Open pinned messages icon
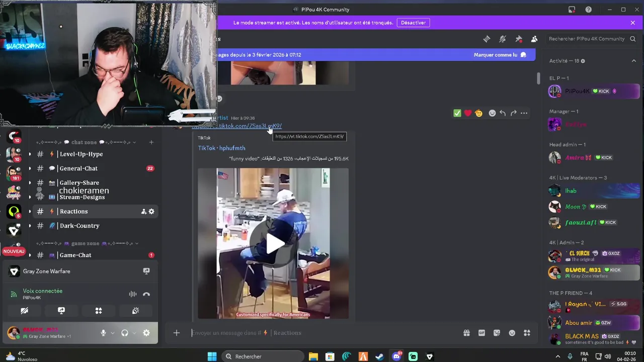The image size is (644, 362). point(519,39)
